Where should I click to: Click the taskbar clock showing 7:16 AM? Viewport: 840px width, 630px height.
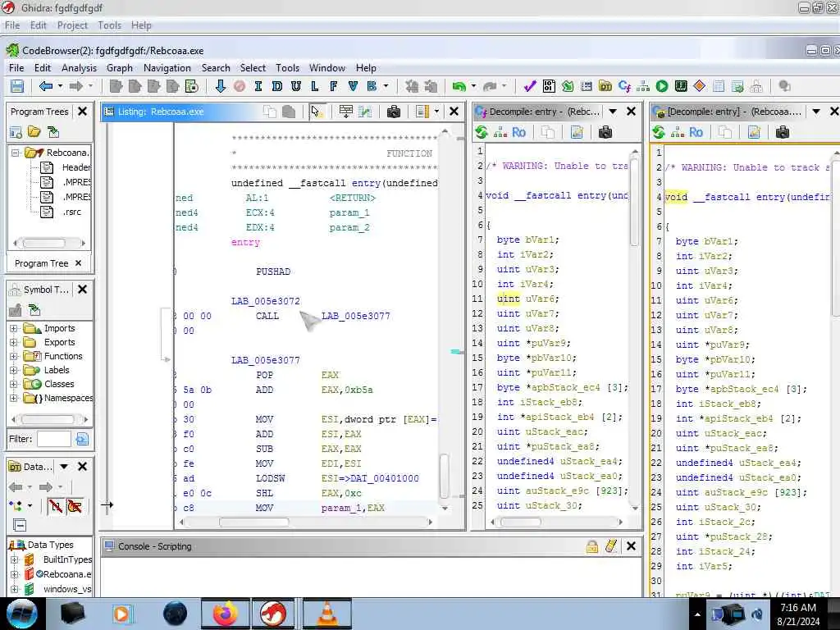click(x=798, y=614)
